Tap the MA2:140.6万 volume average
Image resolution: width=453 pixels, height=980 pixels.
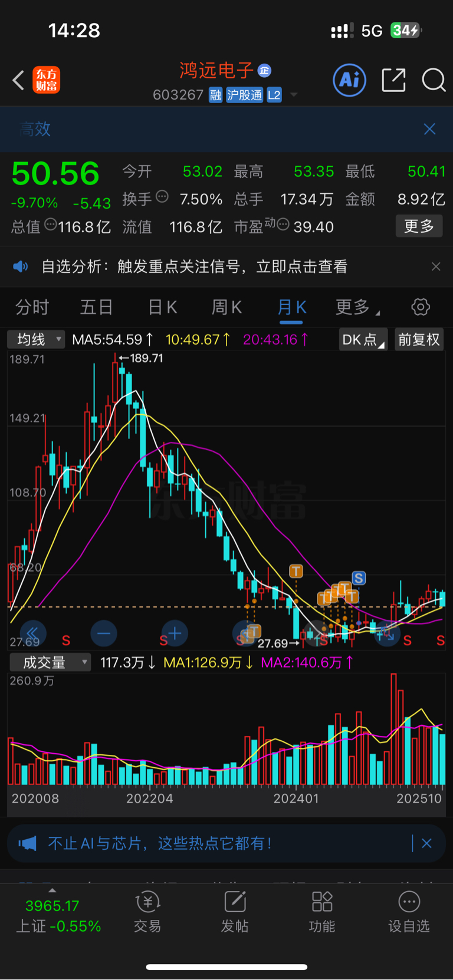click(307, 662)
